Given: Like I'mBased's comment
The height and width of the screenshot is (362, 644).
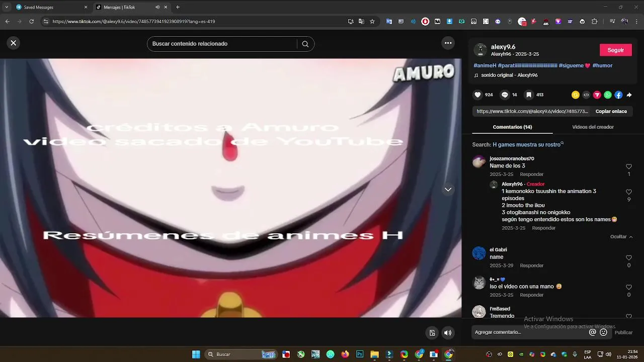Looking at the screenshot, I should tap(628, 316).
